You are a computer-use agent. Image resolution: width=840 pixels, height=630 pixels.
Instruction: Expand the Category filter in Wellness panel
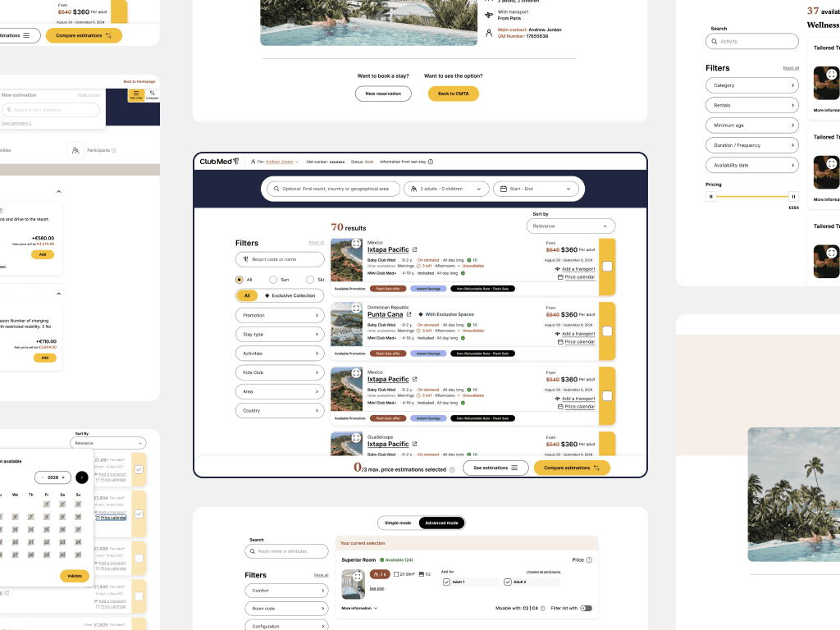pyautogui.click(x=752, y=85)
